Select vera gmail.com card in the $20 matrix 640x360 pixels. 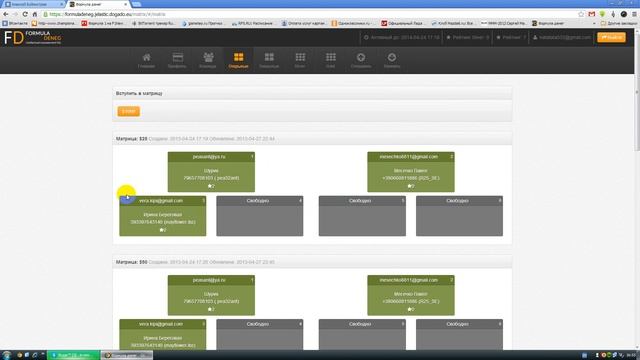162,216
